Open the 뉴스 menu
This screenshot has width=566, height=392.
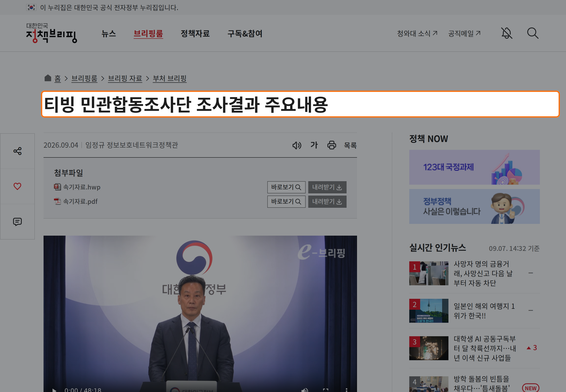click(109, 33)
